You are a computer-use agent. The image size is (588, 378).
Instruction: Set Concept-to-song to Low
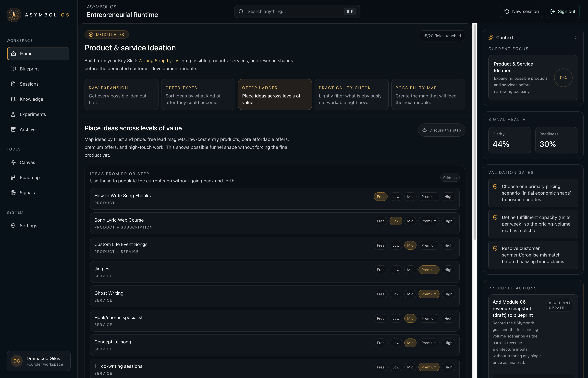[396, 343]
